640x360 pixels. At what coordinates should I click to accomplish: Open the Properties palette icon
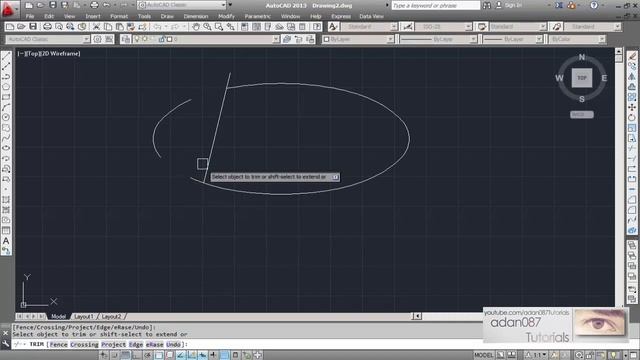point(245,27)
